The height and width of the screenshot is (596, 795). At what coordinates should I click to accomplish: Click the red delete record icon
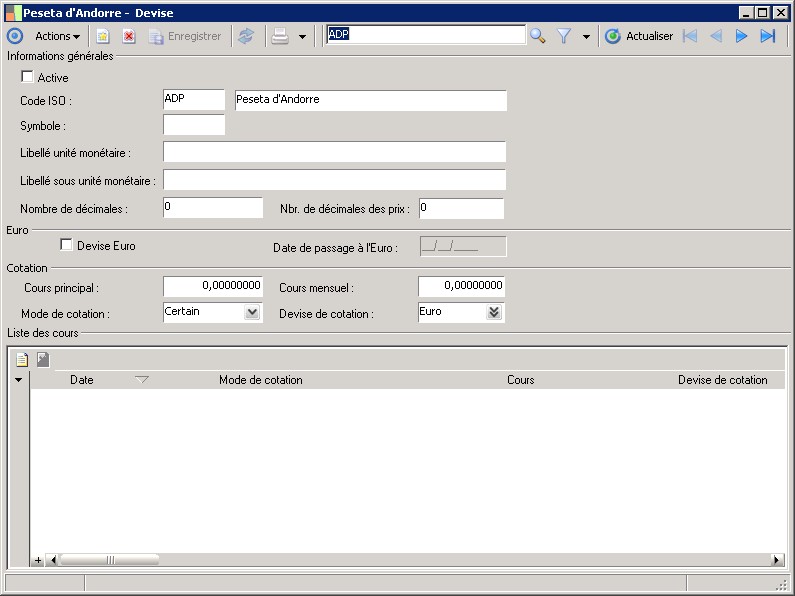click(x=129, y=36)
